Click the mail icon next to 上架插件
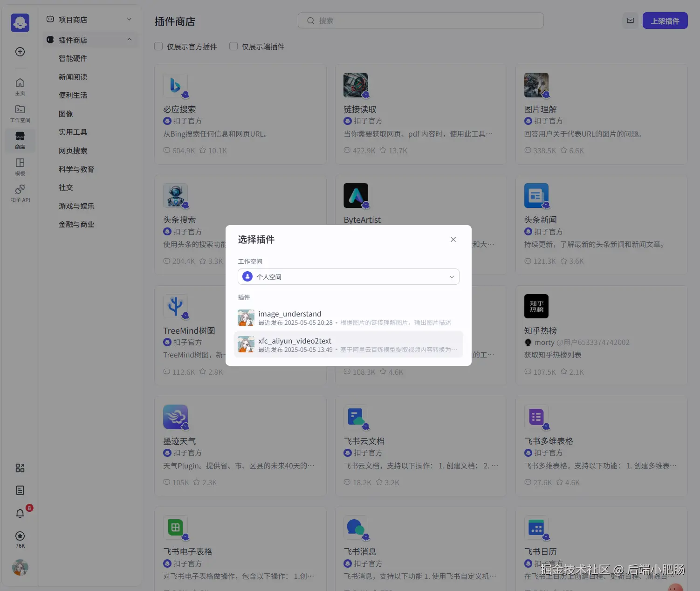This screenshot has height=591, width=700. [x=630, y=21]
